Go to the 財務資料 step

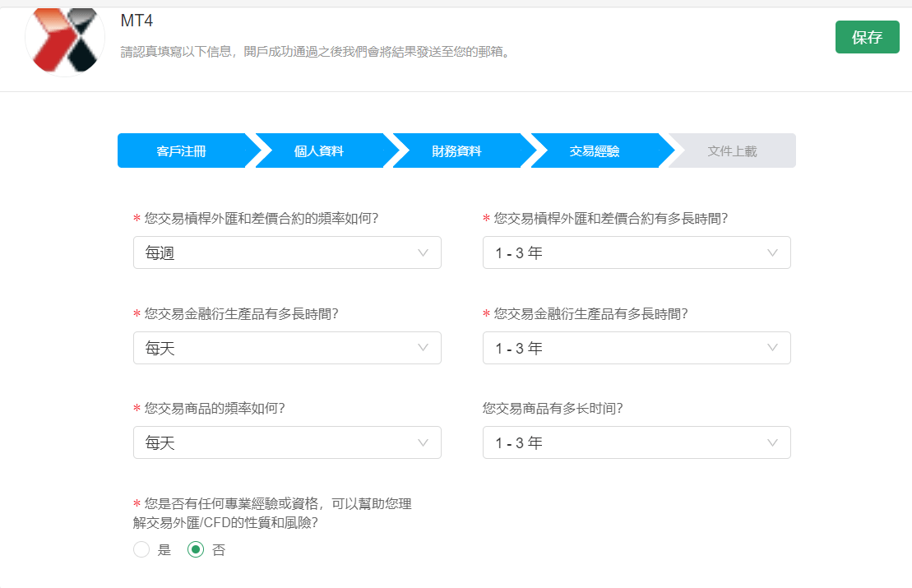[456, 151]
